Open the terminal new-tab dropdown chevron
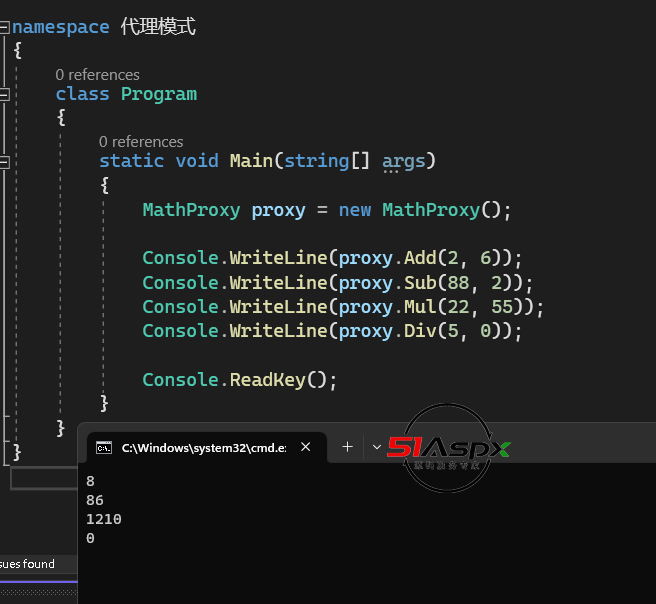 tap(376, 447)
